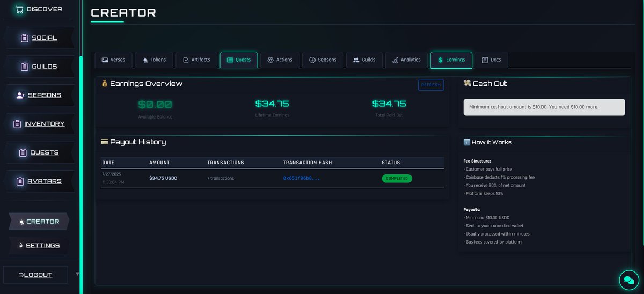
Task: Click the token icon on Tokens tab
Action: (145, 60)
